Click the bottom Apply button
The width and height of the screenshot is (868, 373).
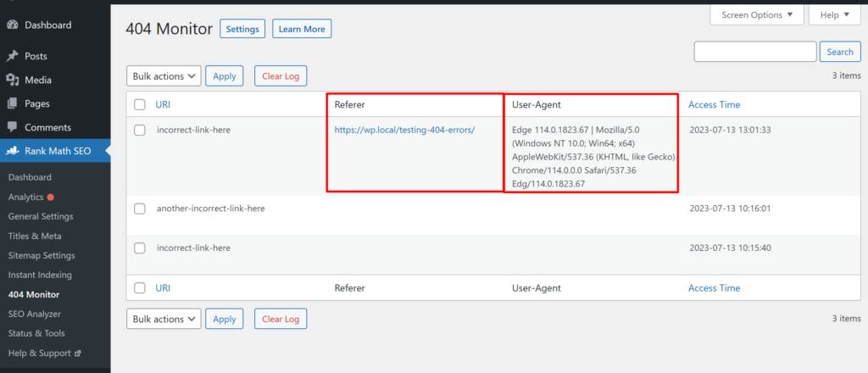point(224,319)
